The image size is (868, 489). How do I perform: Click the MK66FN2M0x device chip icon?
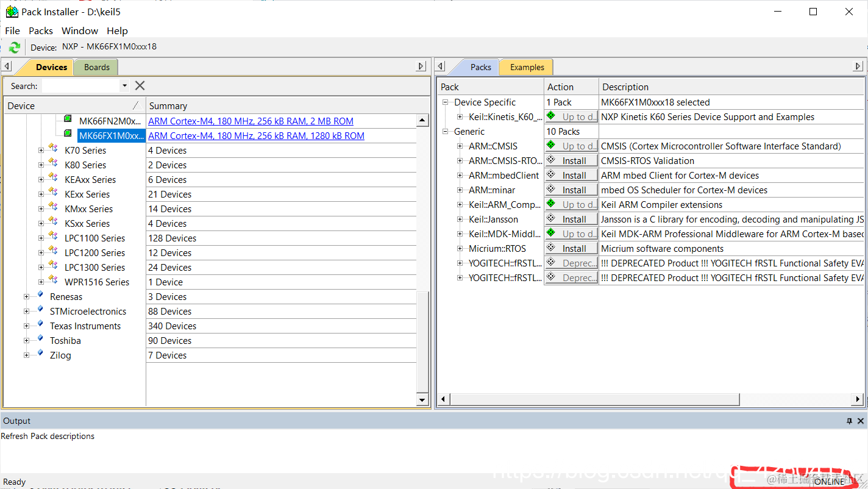point(68,119)
